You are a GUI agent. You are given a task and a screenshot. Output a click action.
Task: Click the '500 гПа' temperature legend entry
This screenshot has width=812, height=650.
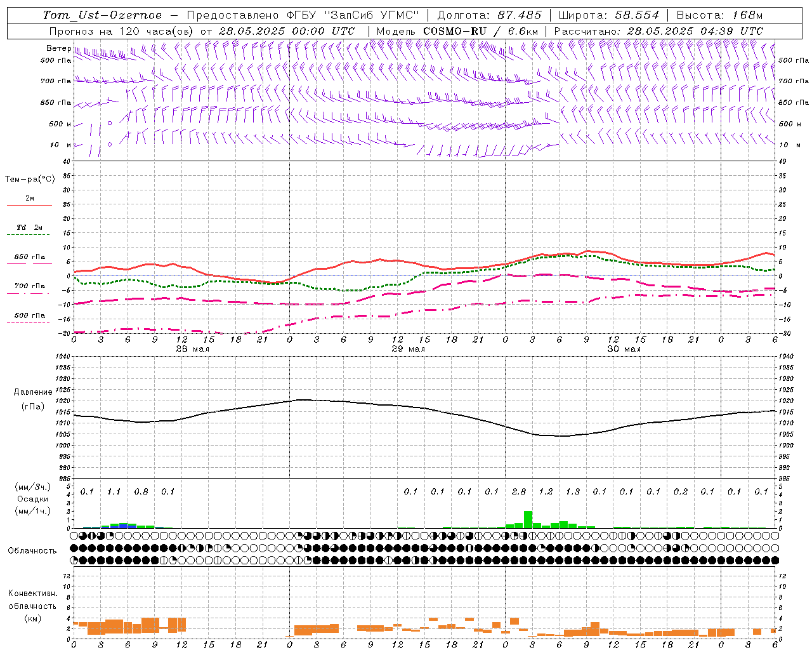tap(30, 315)
